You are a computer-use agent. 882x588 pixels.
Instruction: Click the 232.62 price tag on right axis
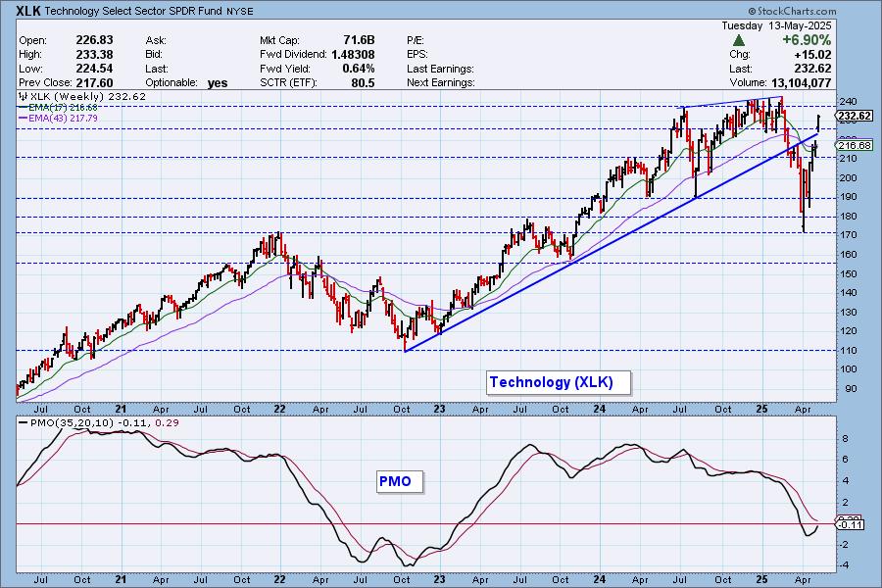pos(855,116)
